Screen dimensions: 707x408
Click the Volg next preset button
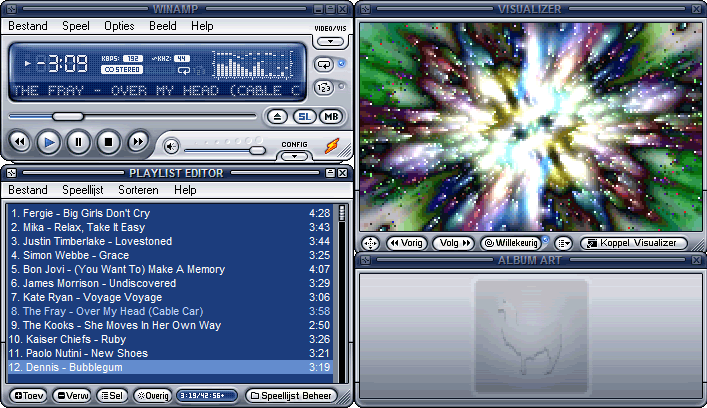[454, 243]
